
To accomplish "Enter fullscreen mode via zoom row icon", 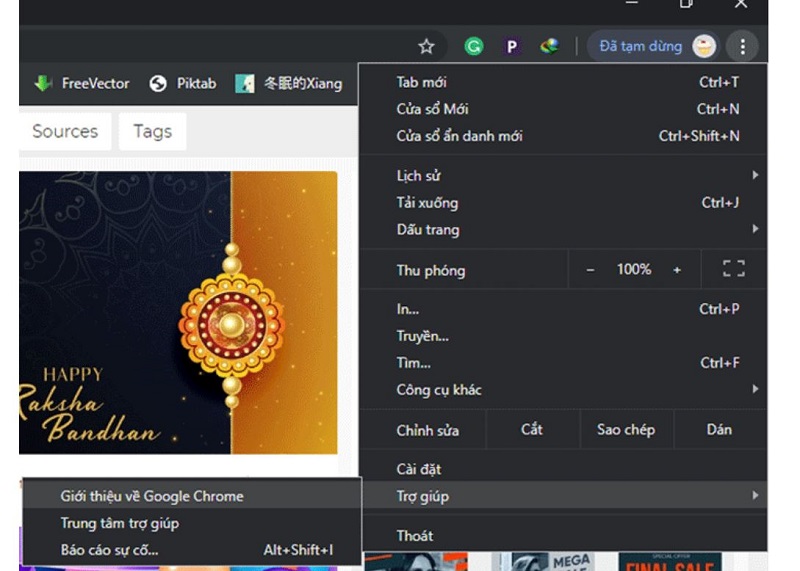I will pyautogui.click(x=734, y=269).
